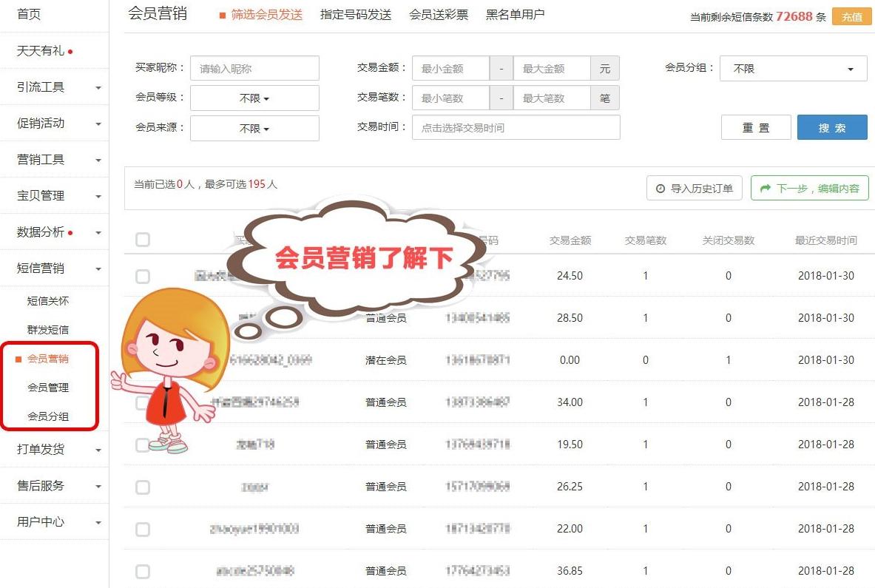
Task: Click the 买家昵称 nickname input field
Action: (x=254, y=68)
